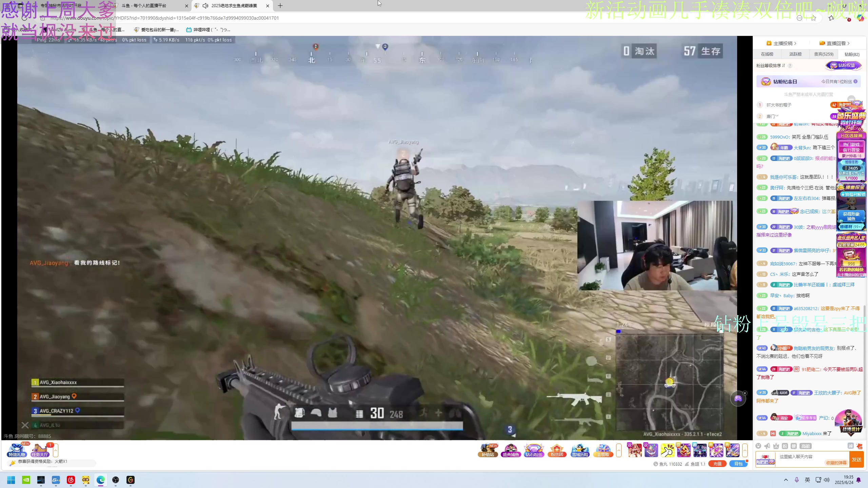Toggle the 滤 danmaku filter

click(x=850, y=446)
